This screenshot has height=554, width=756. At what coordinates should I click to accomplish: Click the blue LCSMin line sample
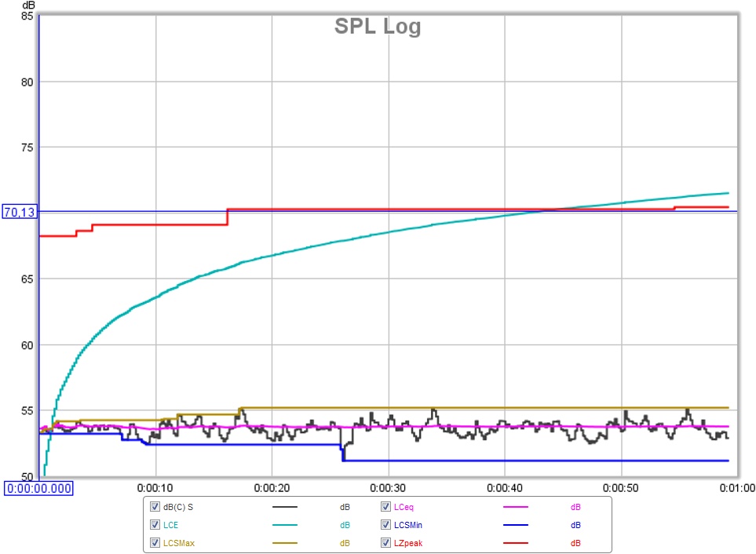click(516, 525)
